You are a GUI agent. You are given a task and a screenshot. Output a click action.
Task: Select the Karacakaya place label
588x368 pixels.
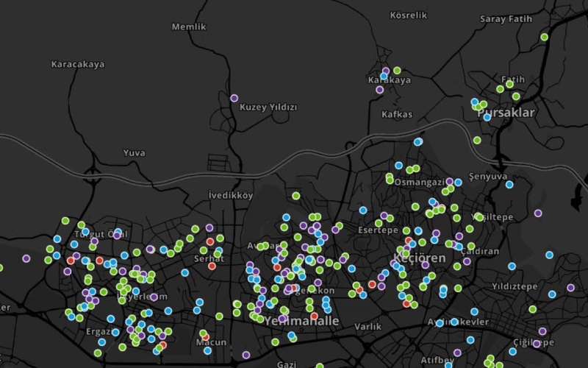coord(78,64)
